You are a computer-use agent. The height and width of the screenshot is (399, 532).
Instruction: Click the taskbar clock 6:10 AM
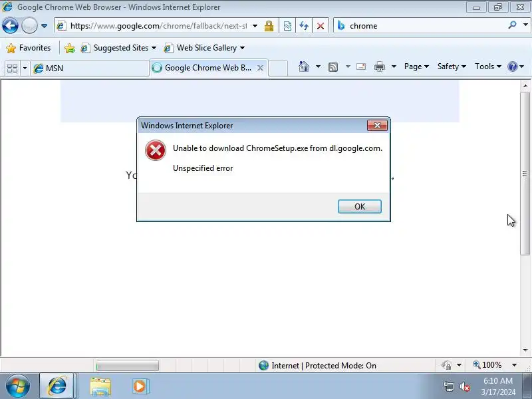pyautogui.click(x=497, y=381)
